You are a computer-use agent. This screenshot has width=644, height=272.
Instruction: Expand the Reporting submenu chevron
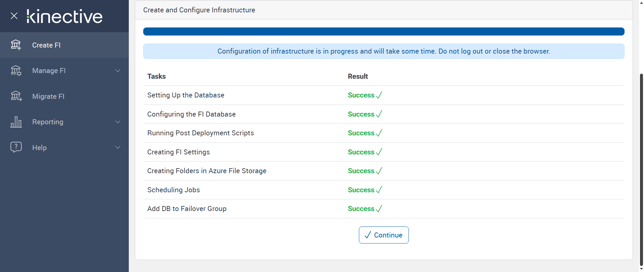pyautogui.click(x=118, y=122)
